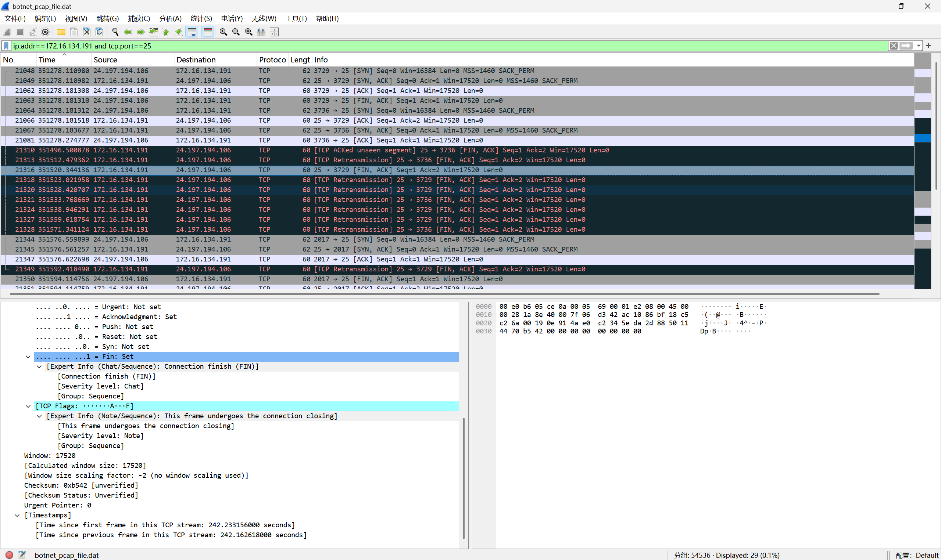Collapse the Timestamps section
Screen dimensions: 941x560
[x=17, y=516]
